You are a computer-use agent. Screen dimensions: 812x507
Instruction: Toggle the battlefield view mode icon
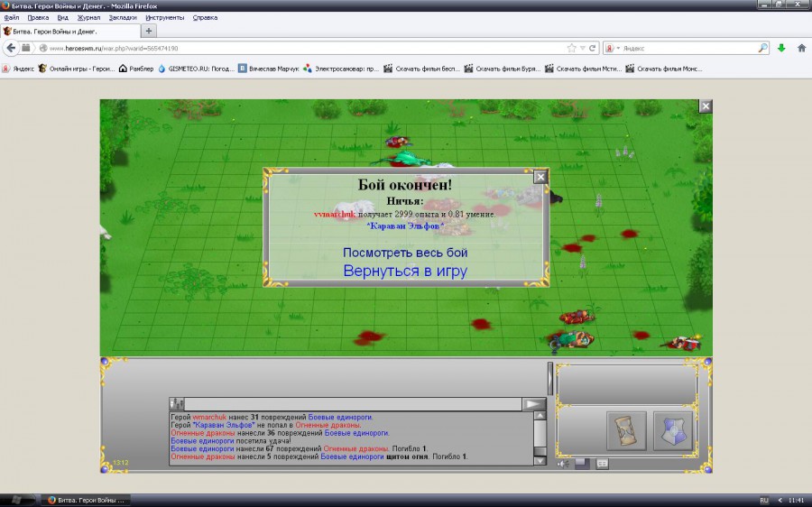click(x=582, y=464)
